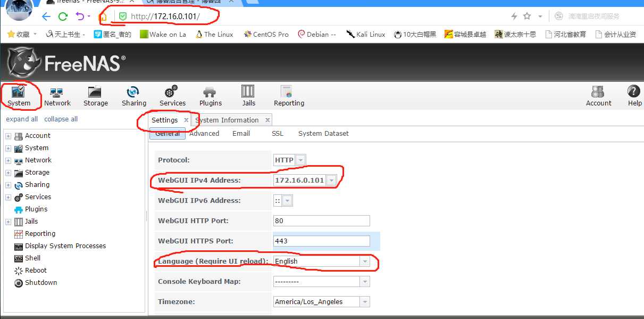Viewport: 644px width, 319px height.
Task: Switch to the Settings tab
Action: point(164,120)
